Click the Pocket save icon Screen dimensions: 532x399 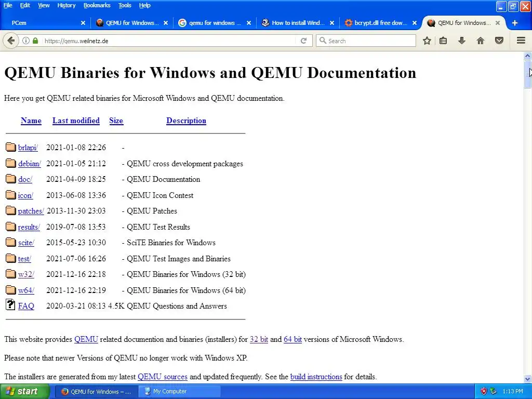click(x=499, y=41)
